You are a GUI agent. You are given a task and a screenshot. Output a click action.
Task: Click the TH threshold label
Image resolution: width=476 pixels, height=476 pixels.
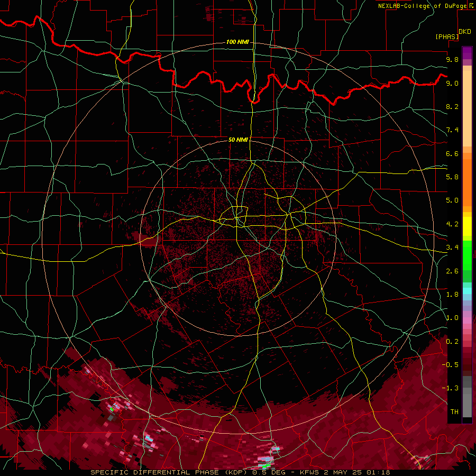coord(454,412)
